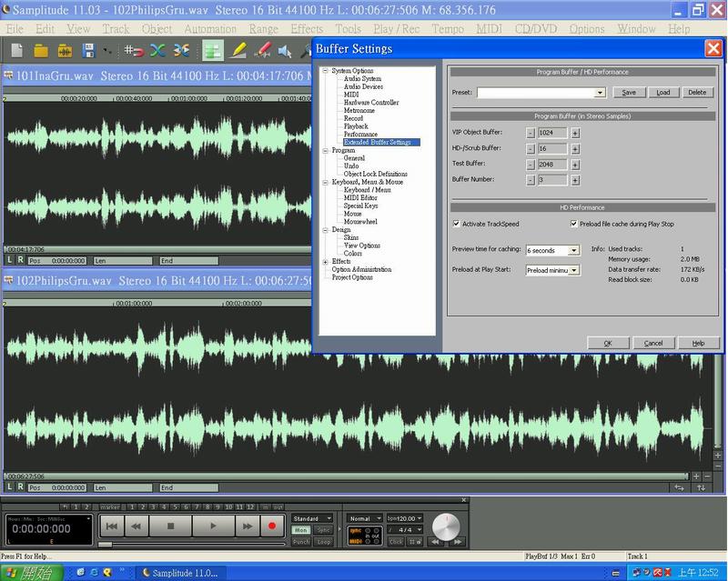This screenshot has width=728, height=581.
Task: Collapse the Keyboard, Menu & Mouse tree node
Action: (326, 182)
